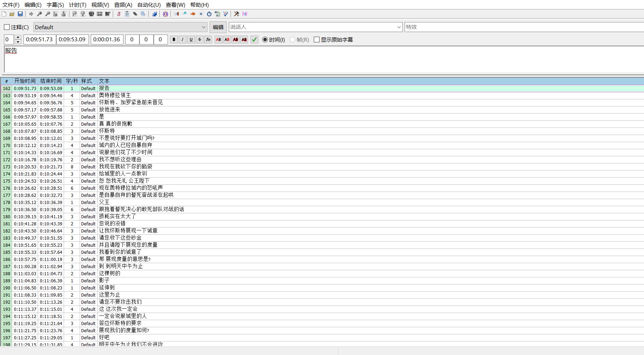Select subtitle line 187 到 到明天中午为止
This screenshot has width=644, height=355.
[322, 266]
